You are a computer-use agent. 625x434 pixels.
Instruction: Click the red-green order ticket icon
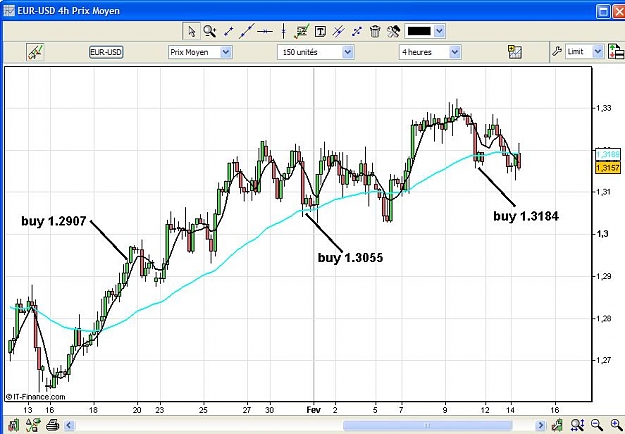pyautogui.click(x=616, y=52)
